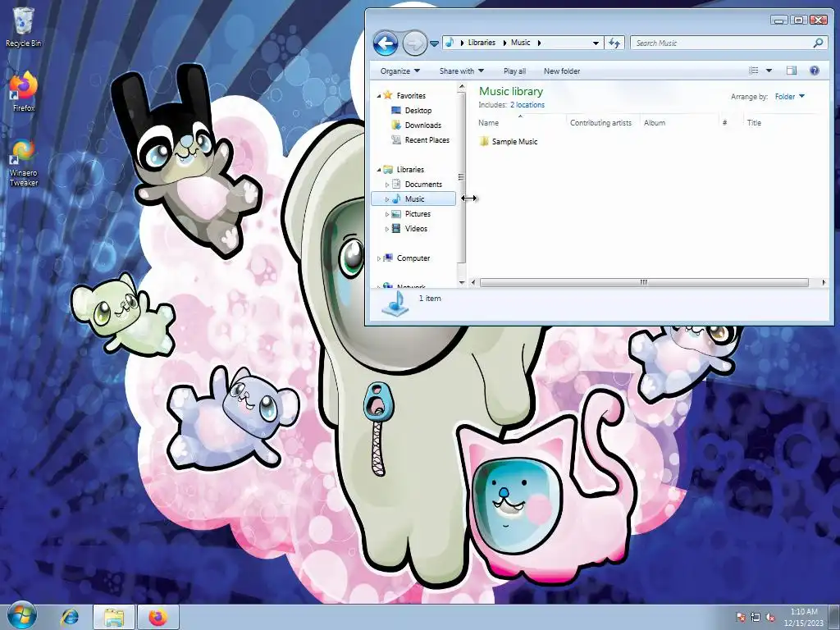This screenshot has width=840, height=630.
Task: Click Firefox taskbar button
Action: coord(158,617)
